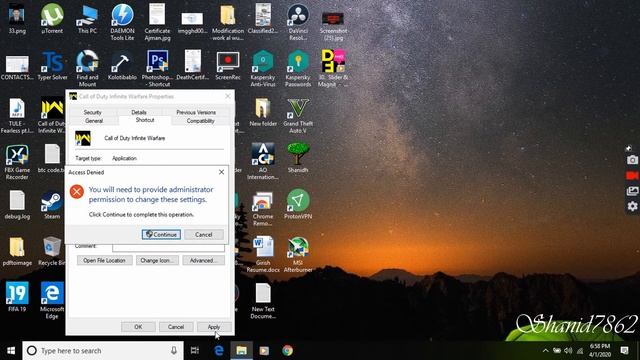Select the Shanidh tree icon
The height and width of the screenshot is (360, 640).
click(x=298, y=157)
